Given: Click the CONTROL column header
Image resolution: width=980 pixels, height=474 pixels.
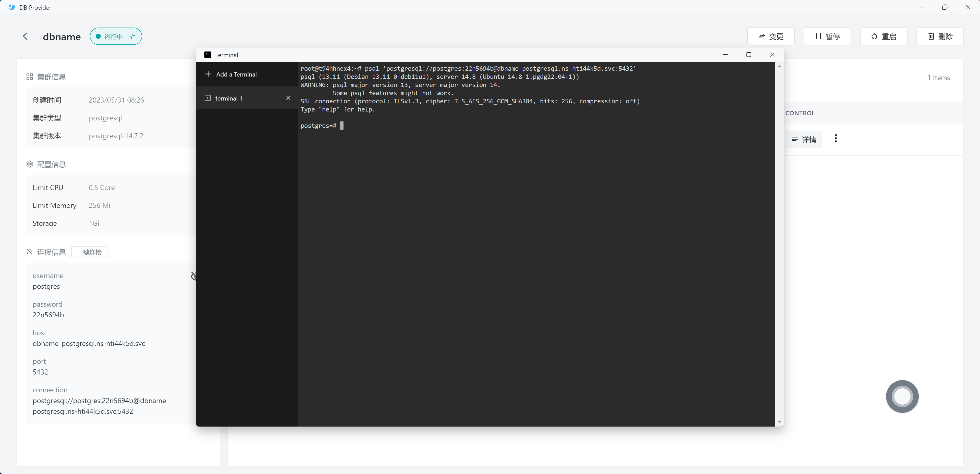Looking at the screenshot, I should 800,113.
